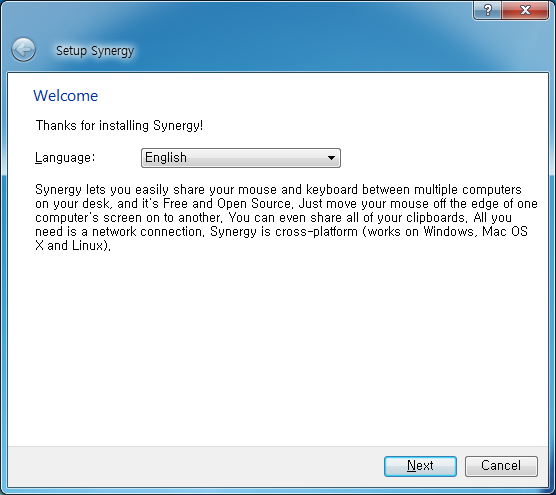Viewport: 556px width, 495px height.
Task: Click the Setup Synergy title text
Action: pyautogui.click(x=95, y=51)
